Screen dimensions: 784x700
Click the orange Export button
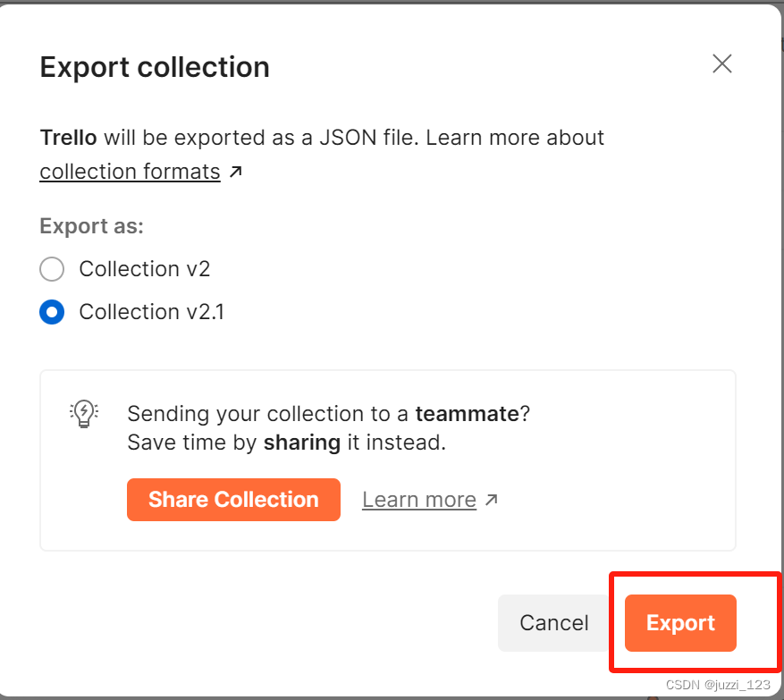(680, 623)
